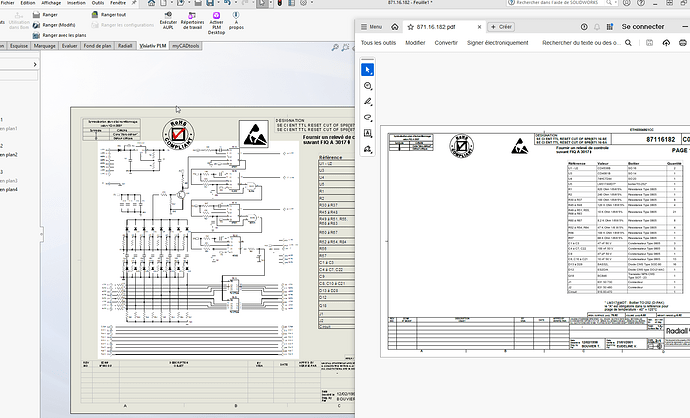The image size is (690, 418).
Task: Click the Acrobat save icon
Action: point(650,43)
